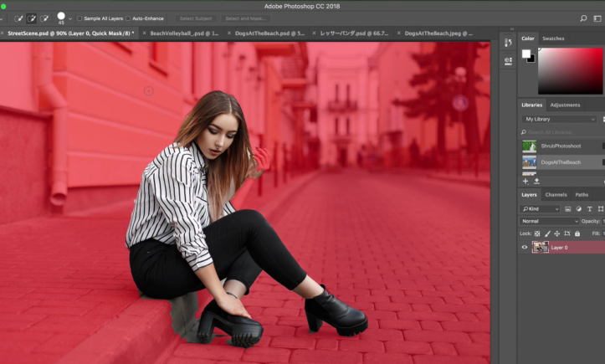Viewport: 605px width, 364px height.
Task: Close the DogsAtTheBeach.jpeg tab
Action: (399, 33)
